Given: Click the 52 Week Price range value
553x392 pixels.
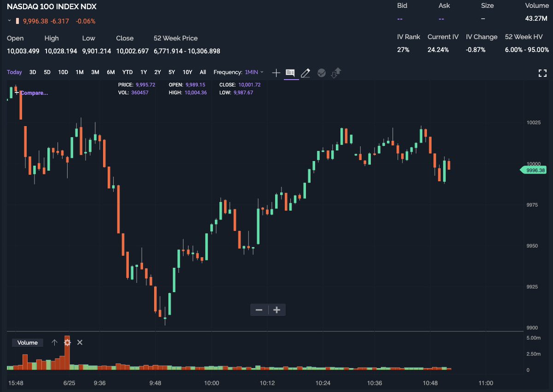Looking at the screenshot, I should [x=187, y=51].
